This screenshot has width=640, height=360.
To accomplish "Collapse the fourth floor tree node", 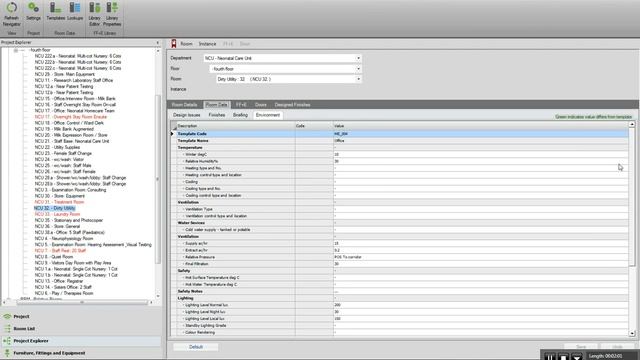I will [16, 50].
